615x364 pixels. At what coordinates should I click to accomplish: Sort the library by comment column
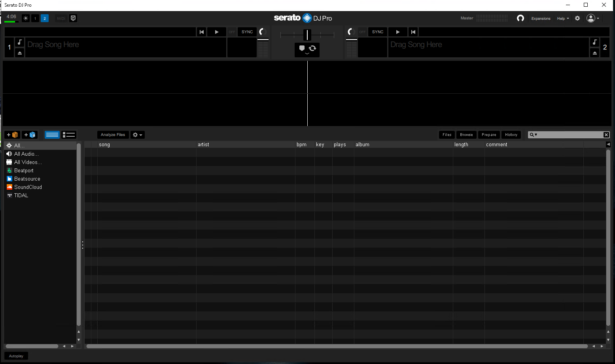[534, 145]
